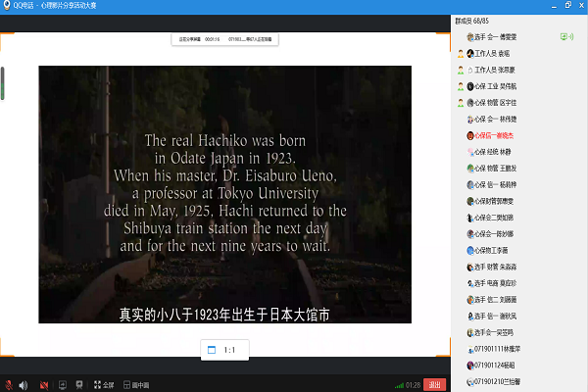Enter fullscreen with the 全屏 button
Image resolution: width=588 pixels, height=392 pixels.
(x=104, y=385)
